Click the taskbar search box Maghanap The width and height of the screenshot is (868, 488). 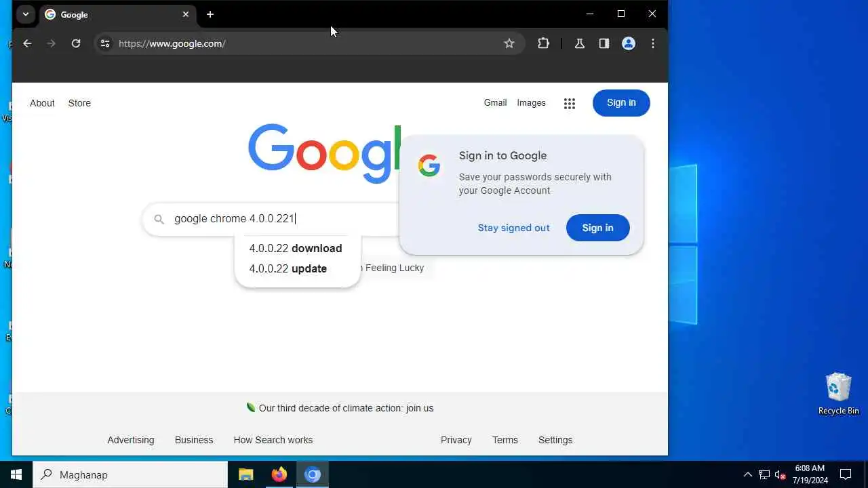click(130, 474)
